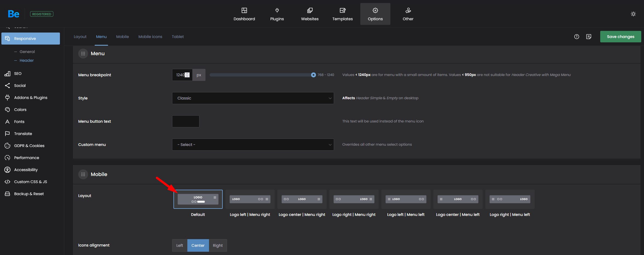Focus the Menu button text field
Viewport: 644px width, 255px height.
(x=186, y=121)
